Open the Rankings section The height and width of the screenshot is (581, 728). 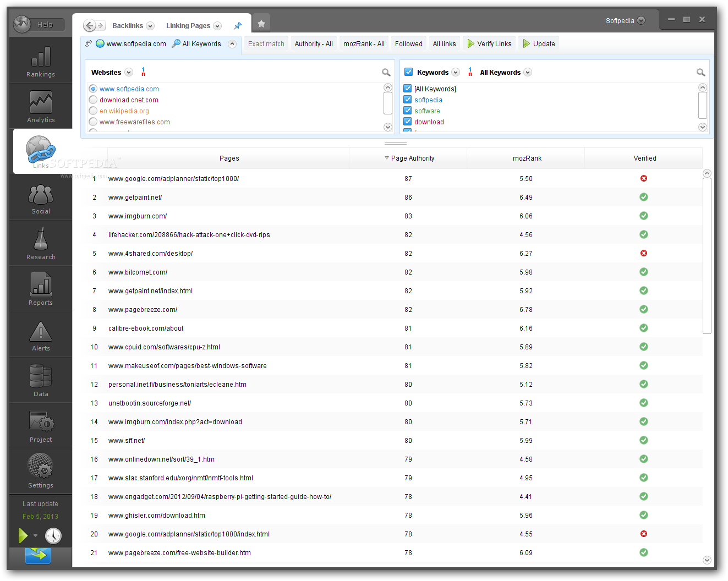coord(41,62)
